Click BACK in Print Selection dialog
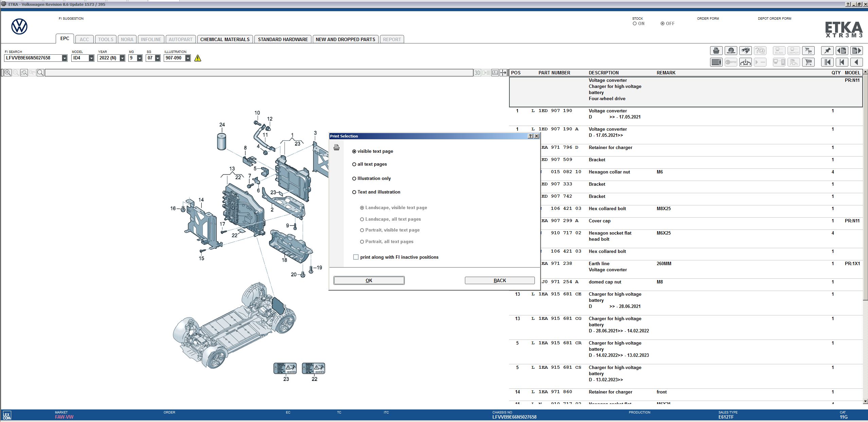 500,280
